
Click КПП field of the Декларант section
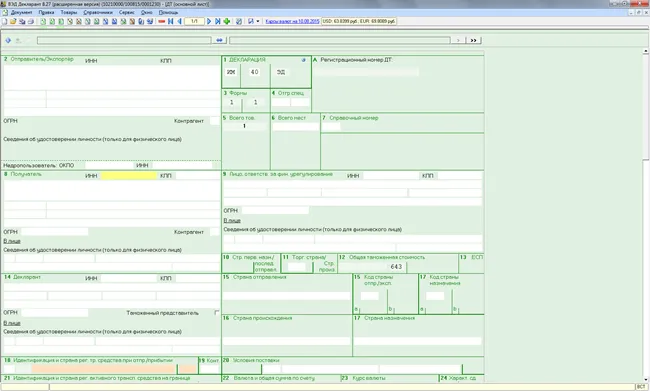(197, 278)
